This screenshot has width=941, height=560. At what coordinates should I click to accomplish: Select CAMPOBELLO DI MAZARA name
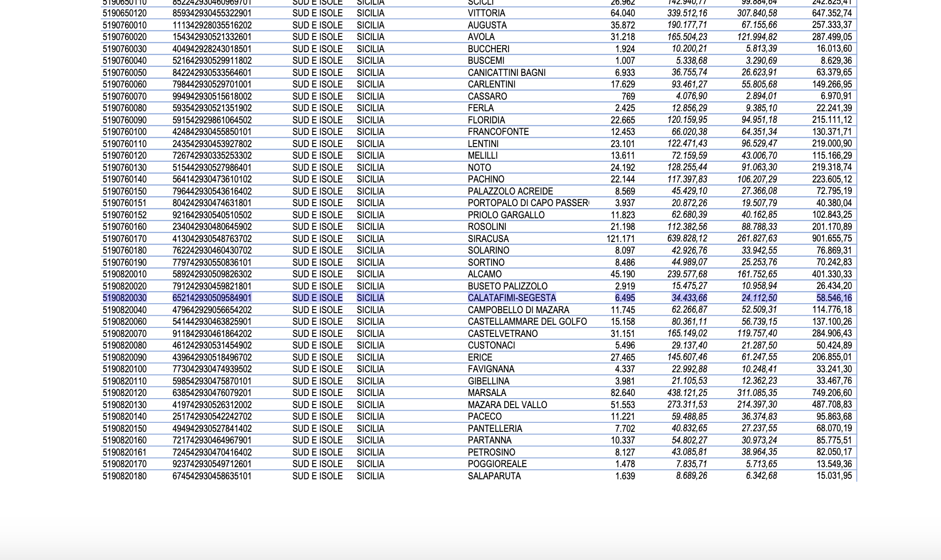(x=518, y=310)
